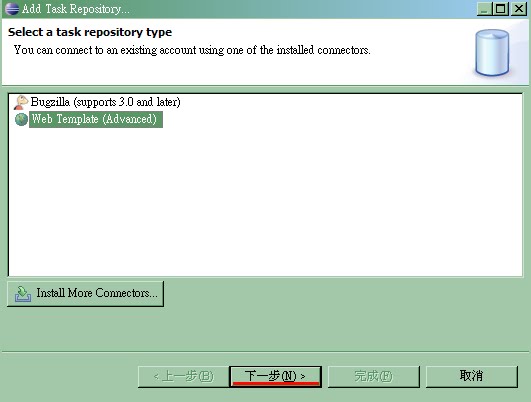Minimize the Add Task Repository dialog
Screen dimensions: 531x402
pyautogui.click(x=485, y=9)
